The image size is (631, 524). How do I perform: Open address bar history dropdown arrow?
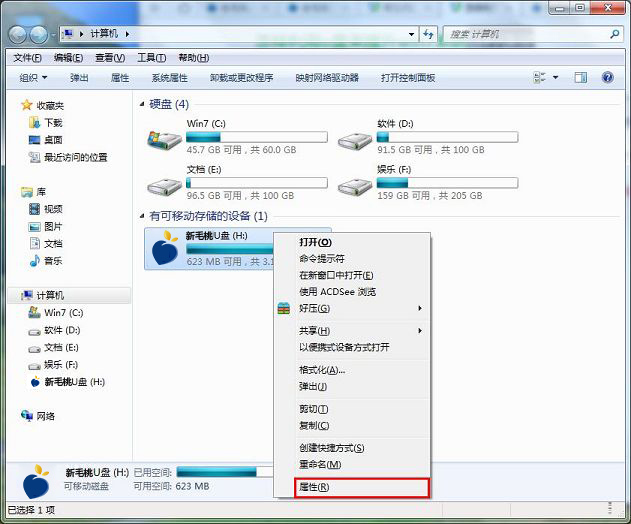411,34
